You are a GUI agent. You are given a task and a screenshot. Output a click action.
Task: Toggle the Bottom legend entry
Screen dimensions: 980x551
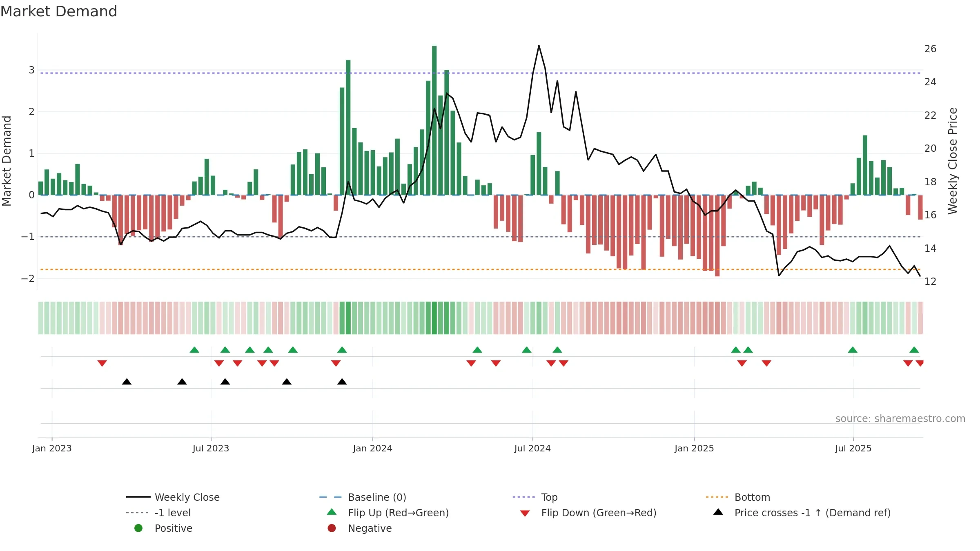coord(738,497)
